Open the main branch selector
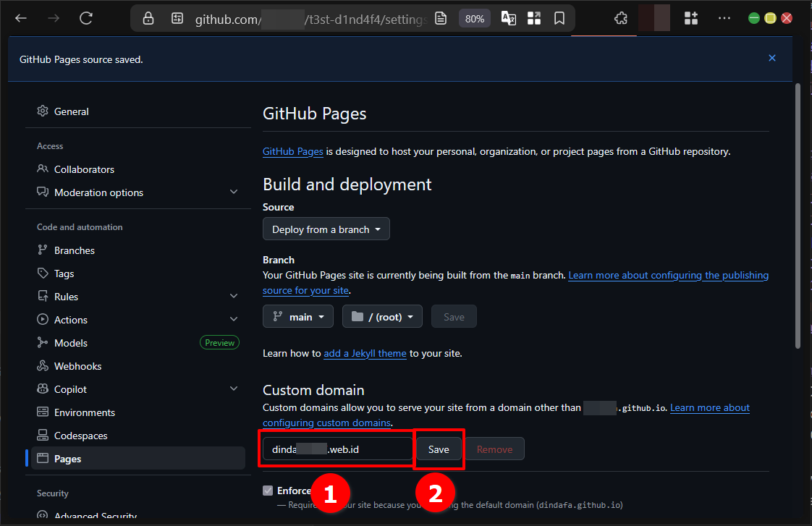The width and height of the screenshot is (812, 526). (x=297, y=316)
